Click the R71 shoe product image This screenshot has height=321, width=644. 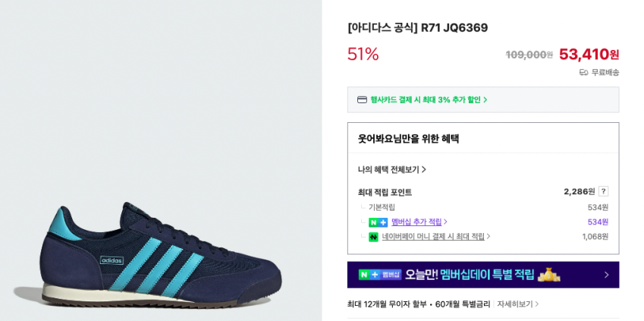point(148,250)
